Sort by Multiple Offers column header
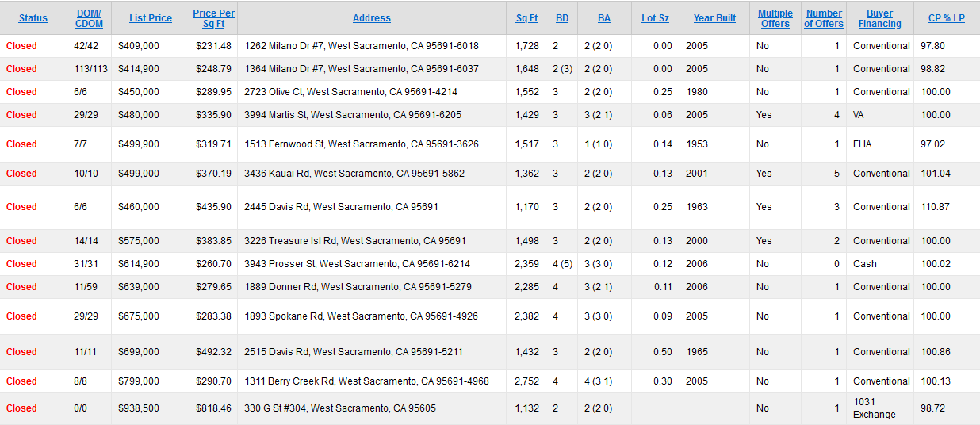The image size is (980, 425). 775,18
